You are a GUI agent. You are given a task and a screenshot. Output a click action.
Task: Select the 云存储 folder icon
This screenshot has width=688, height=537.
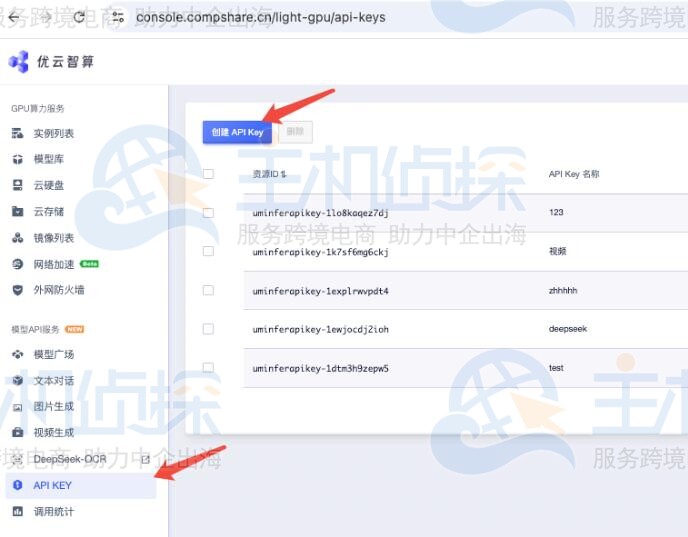(x=17, y=212)
